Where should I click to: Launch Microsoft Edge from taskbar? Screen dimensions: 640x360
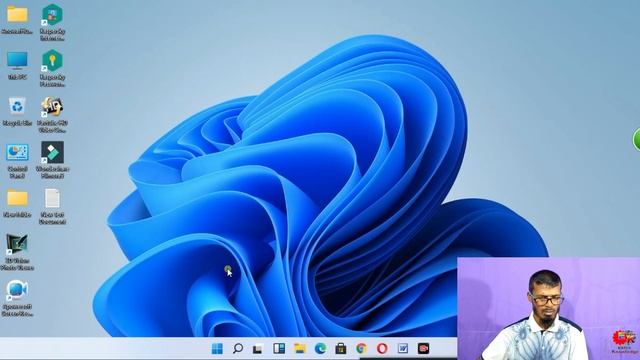point(320,349)
